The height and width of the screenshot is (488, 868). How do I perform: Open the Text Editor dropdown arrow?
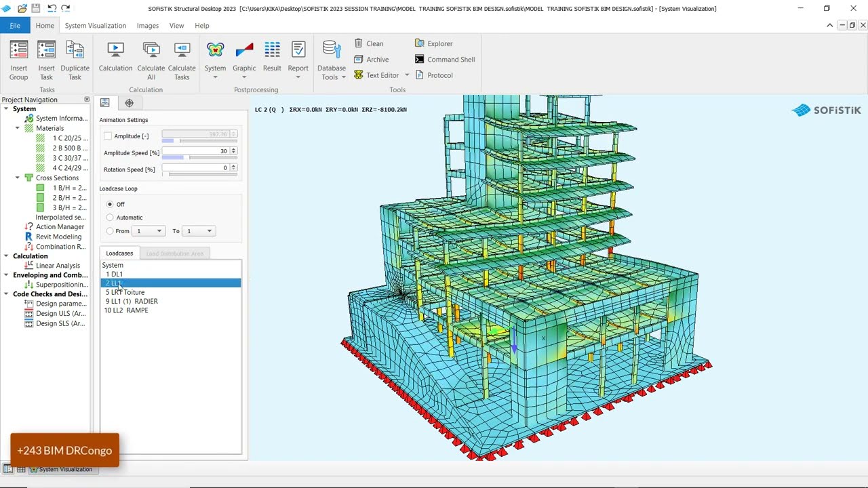pyautogui.click(x=407, y=75)
